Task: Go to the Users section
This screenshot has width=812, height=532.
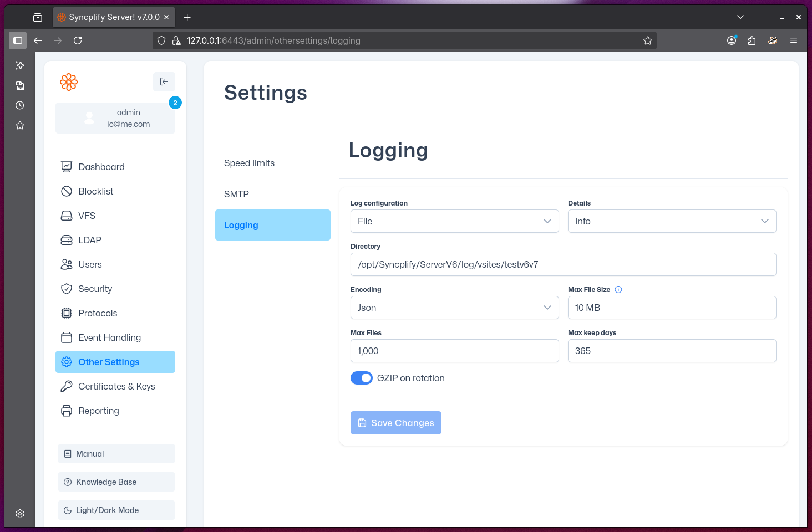Action: pos(89,264)
